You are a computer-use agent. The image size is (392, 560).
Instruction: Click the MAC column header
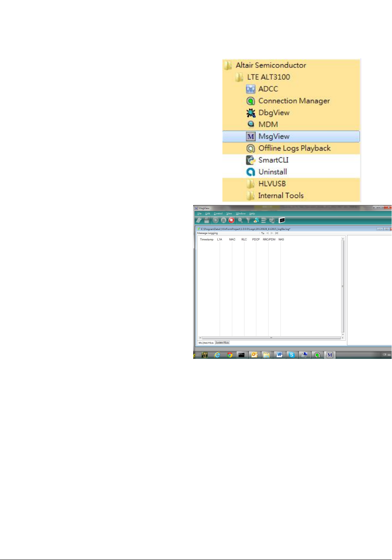pyautogui.click(x=232, y=239)
